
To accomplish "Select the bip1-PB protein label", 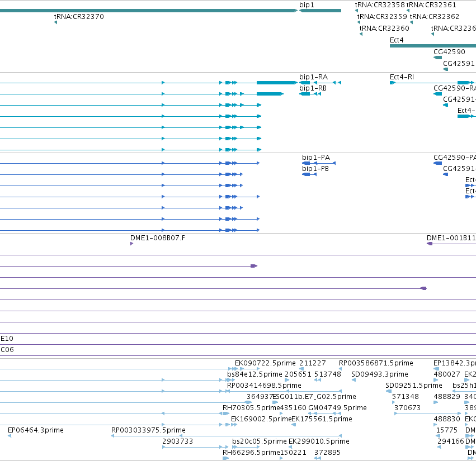I will pos(315,168).
